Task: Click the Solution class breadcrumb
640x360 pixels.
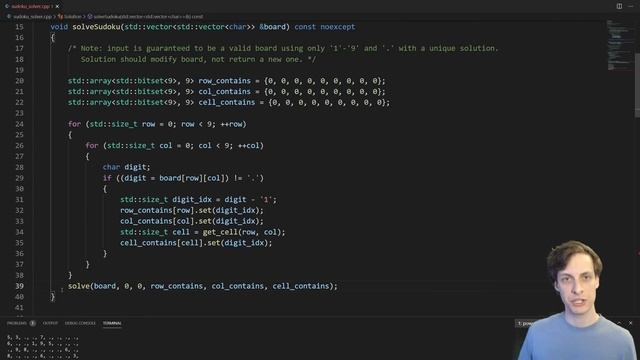Action: 73,17
